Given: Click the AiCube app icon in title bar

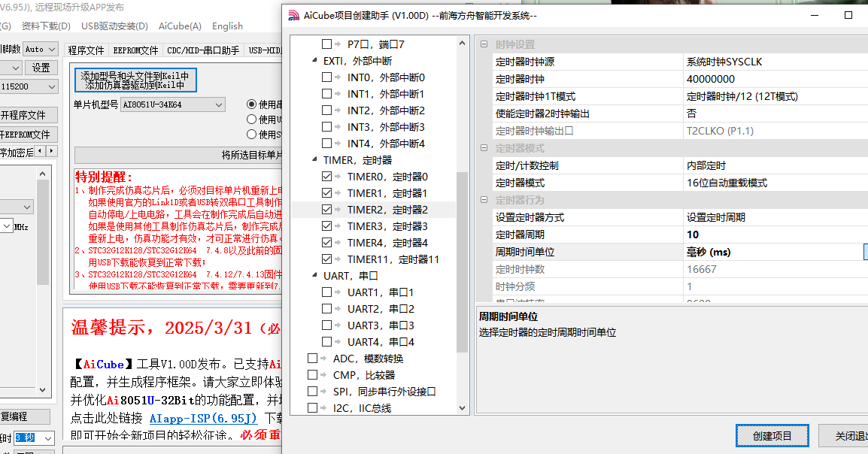Looking at the screenshot, I should point(293,15).
